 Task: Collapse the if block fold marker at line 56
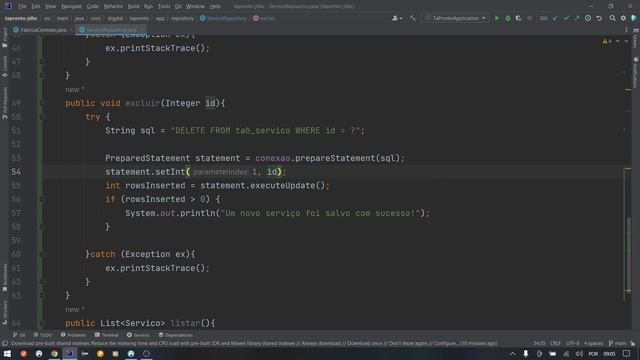(x=42, y=200)
